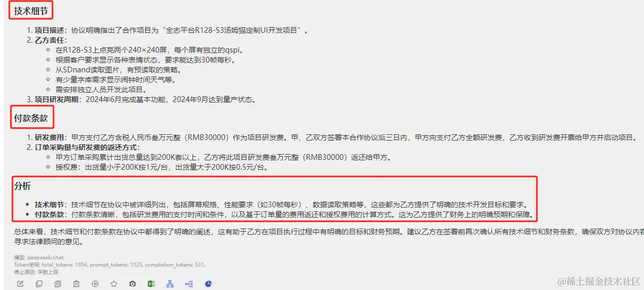Delete the message with the trash icon
Screen dimensions: 644x290
[76, 284]
